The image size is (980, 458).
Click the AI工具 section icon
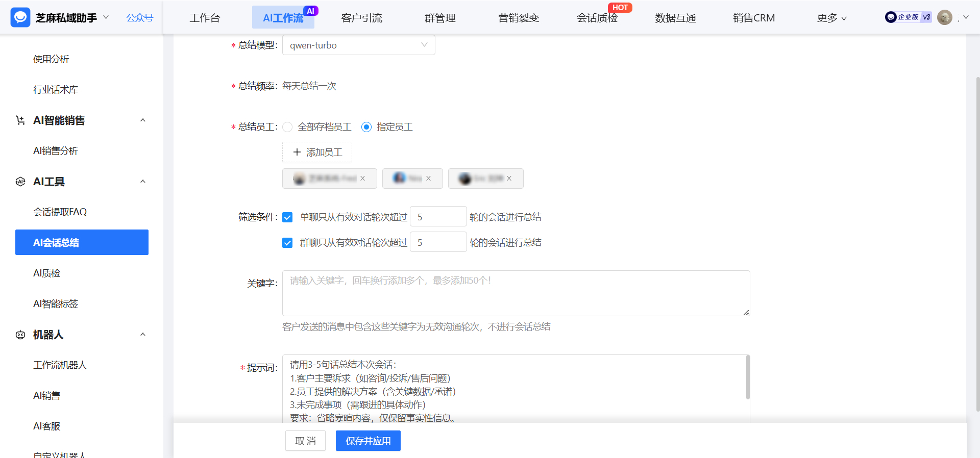pyautogui.click(x=20, y=182)
